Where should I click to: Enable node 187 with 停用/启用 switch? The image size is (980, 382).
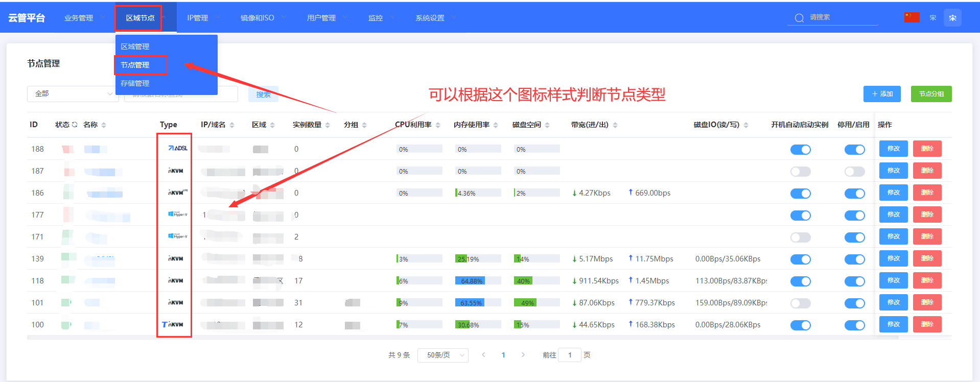(x=855, y=172)
